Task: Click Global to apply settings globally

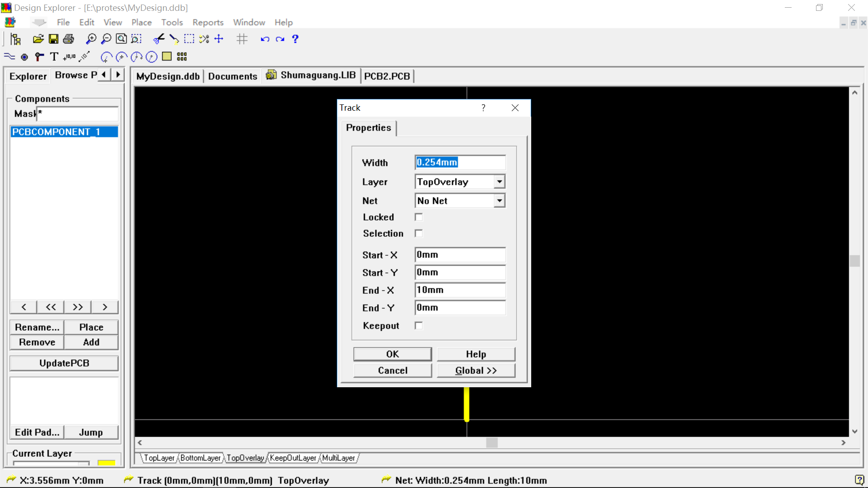Action: click(476, 370)
